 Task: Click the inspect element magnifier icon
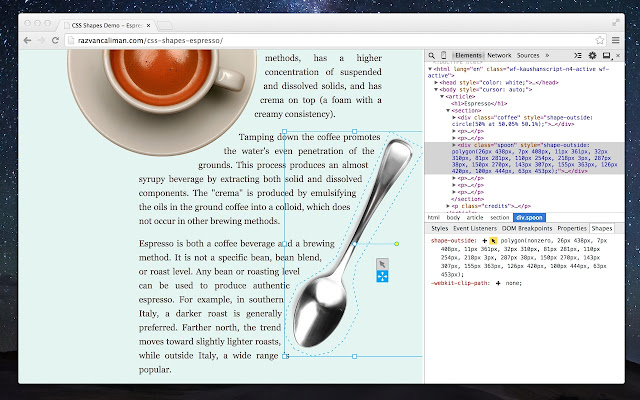tap(432, 55)
